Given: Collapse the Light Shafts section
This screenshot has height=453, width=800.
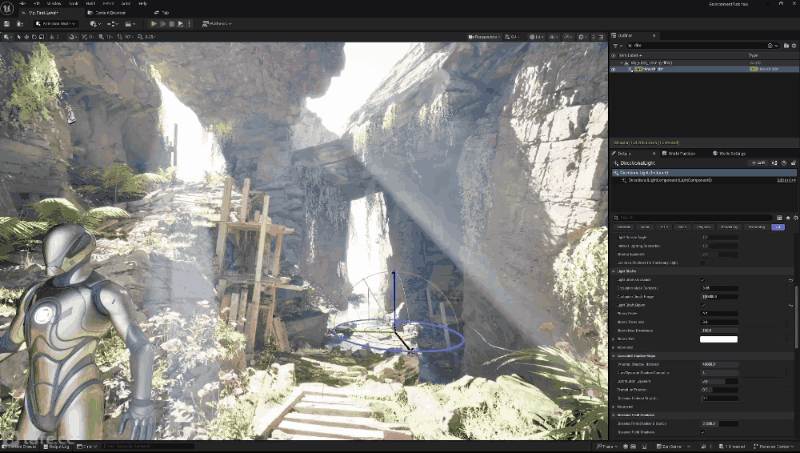Looking at the screenshot, I should (x=613, y=271).
